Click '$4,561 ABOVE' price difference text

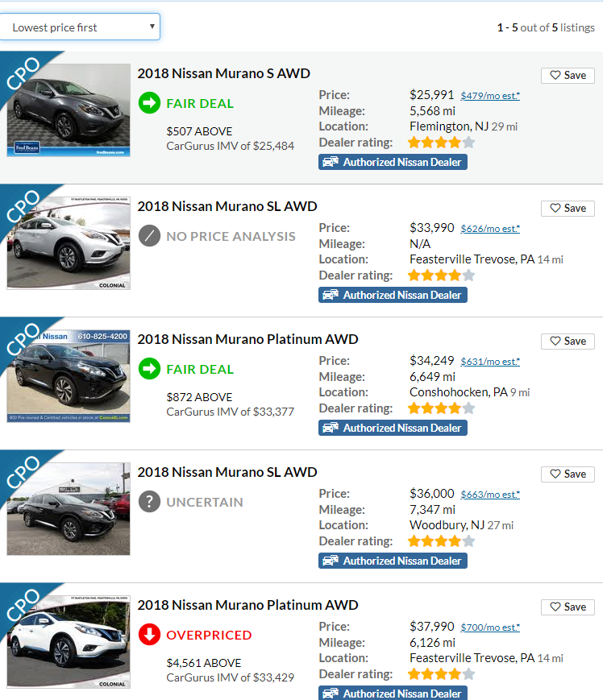click(204, 664)
